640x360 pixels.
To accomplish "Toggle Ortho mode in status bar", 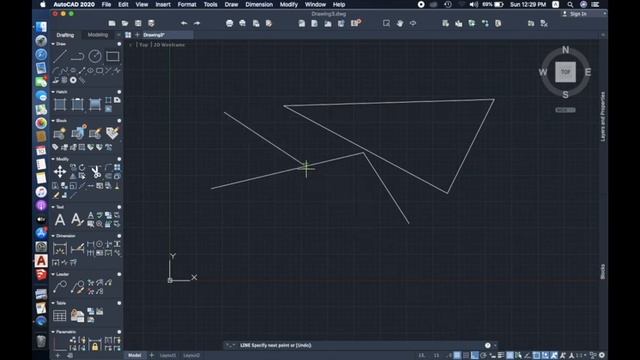I will tap(475, 356).
